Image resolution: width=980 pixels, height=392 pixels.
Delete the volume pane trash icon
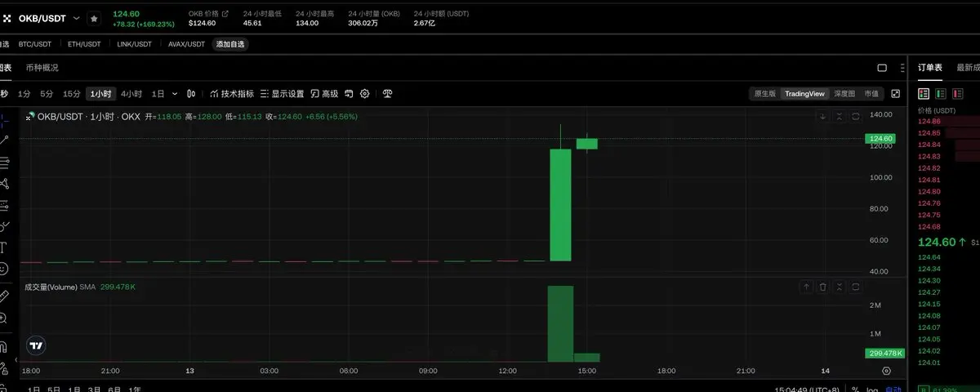(822, 287)
